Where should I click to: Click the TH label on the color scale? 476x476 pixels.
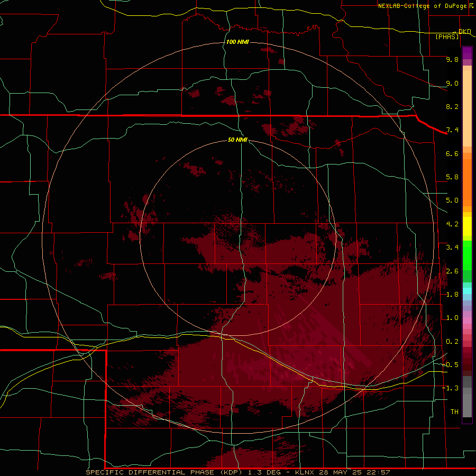coord(454,412)
